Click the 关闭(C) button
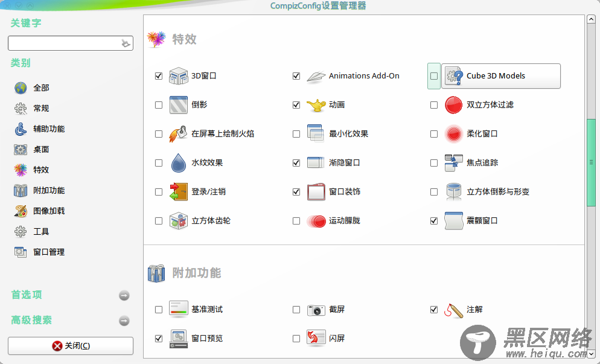The height and width of the screenshot is (364, 600). pyautogui.click(x=71, y=346)
